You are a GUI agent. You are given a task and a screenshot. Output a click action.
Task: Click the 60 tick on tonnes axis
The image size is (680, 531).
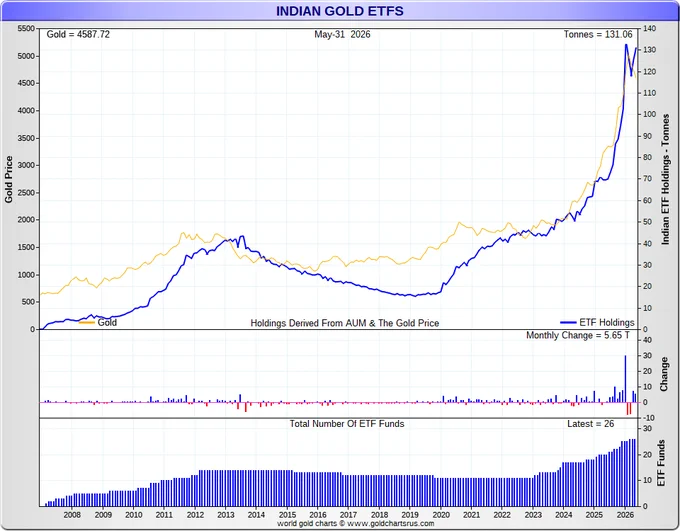647,200
